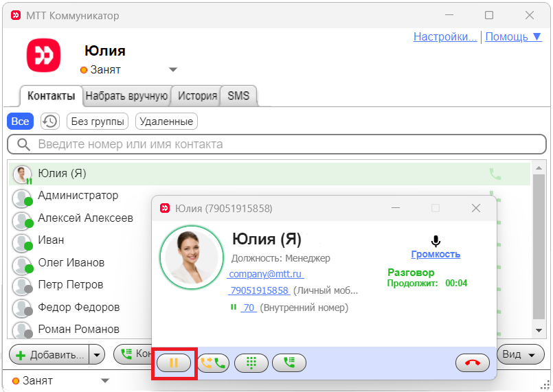
Task: Expand status dropdown next to Занят under name
Action: 173,69
